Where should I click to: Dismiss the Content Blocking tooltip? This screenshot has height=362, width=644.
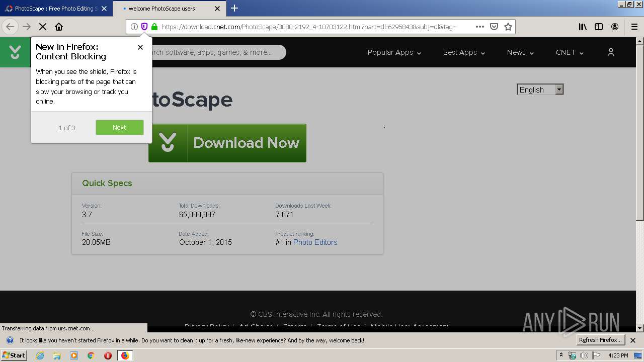click(140, 47)
